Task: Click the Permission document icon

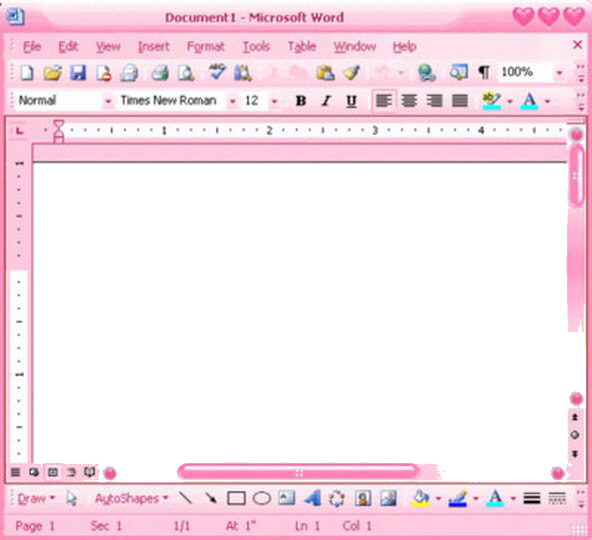Action: tap(103, 73)
